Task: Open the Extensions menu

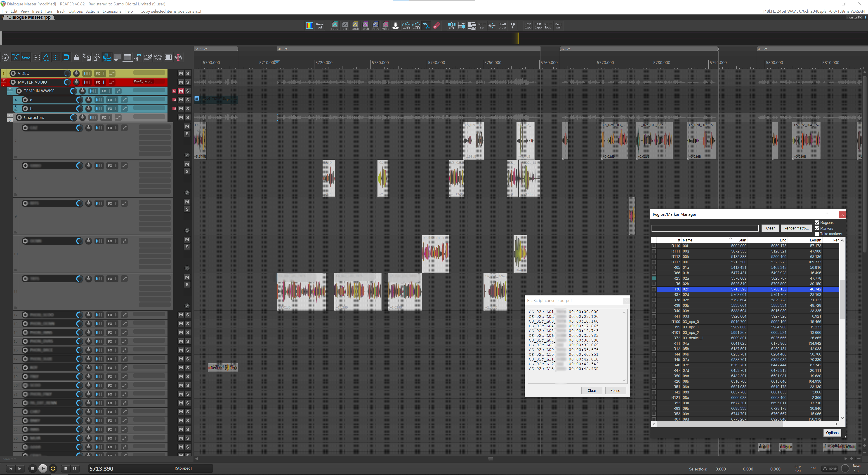Action: (111, 11)
